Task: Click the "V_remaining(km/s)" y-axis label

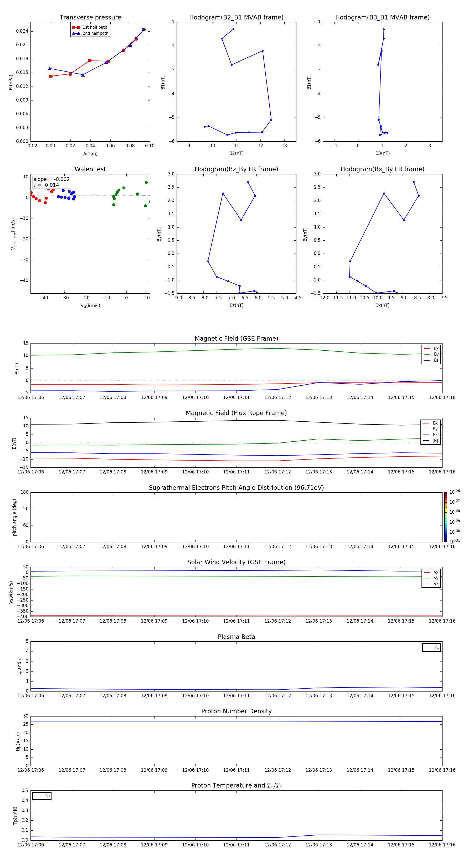Action: [x=13, y=234]
